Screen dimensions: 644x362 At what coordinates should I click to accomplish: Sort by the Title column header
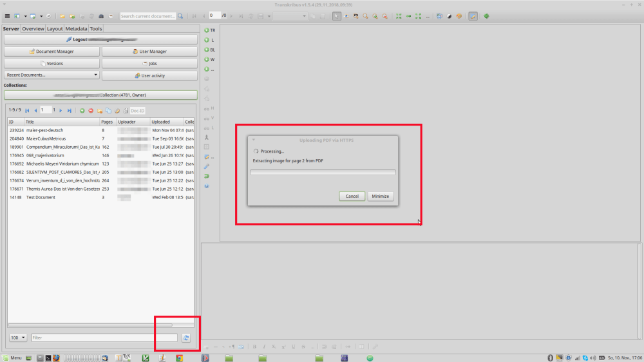tap(62, 122)
